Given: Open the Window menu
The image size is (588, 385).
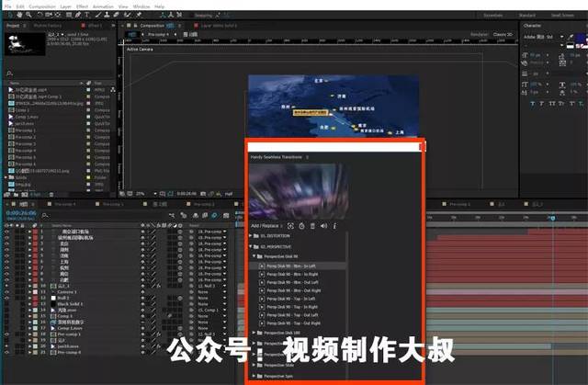Looking at the screenshot, I should point(141,6).
